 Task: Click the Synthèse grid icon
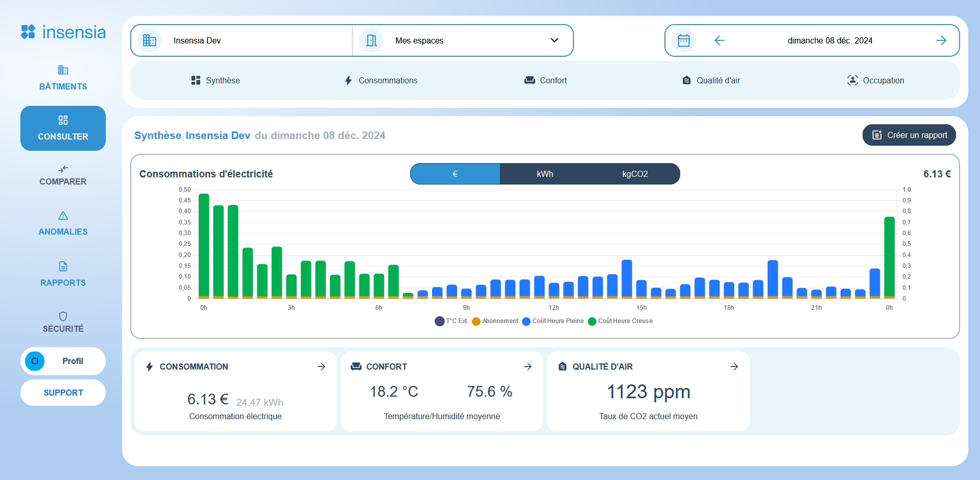click(196, 80)
